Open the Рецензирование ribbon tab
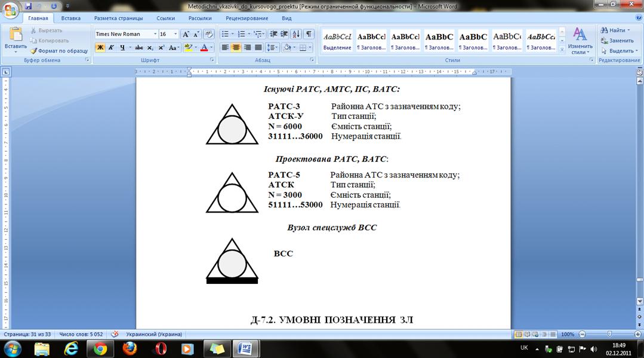Image resolution: width=644 pixels, height=358 pixels. tap(246, 18)
